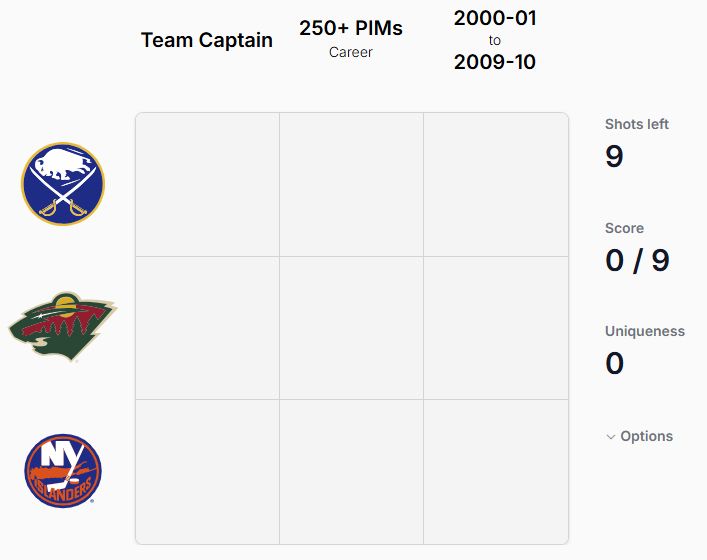Click the Shots left counter
The height and width of the screenshot is (560, 707).
tap(637, 144)
